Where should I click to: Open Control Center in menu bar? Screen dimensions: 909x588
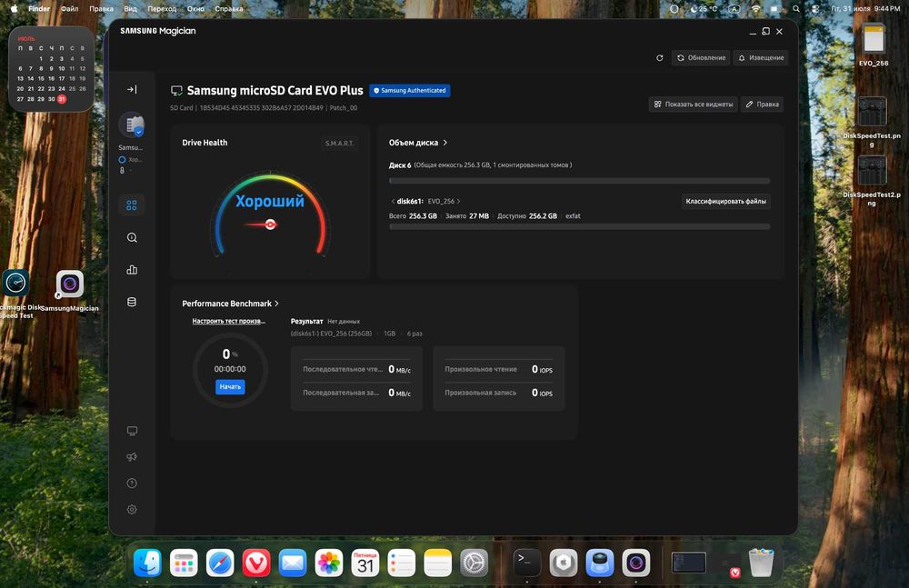tap(815, 9)
